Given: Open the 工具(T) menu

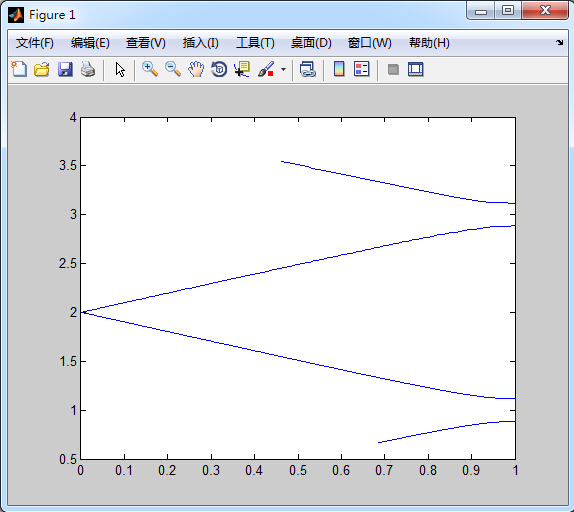Looking at the screenshot, I should pyautogui.click(x=255, y=43).
